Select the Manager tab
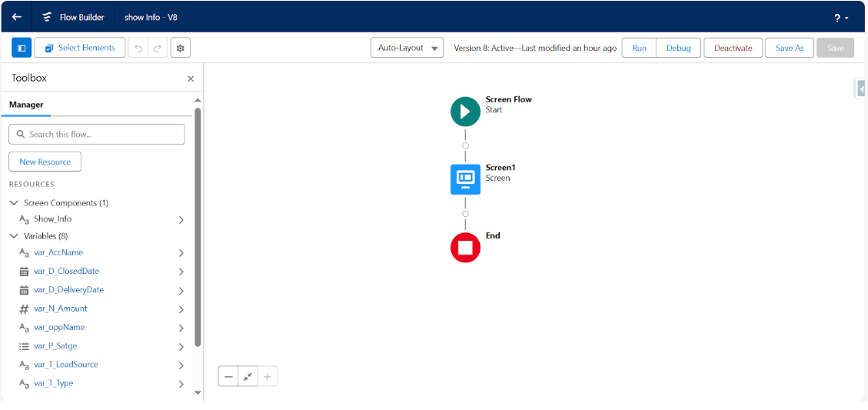This screenshot has height=410, width=868. (x=26, y=104)
